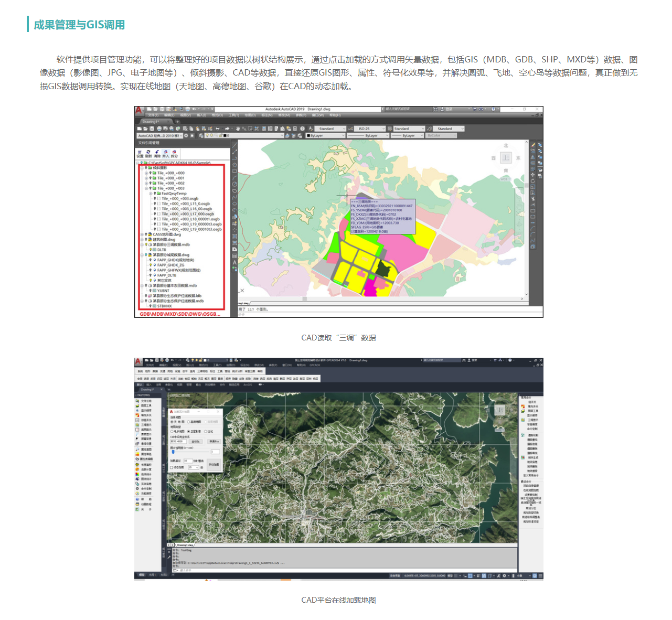Click the Print icon in standard toolbar
Image resolution: width=672 pixels, height=620 pixels.
159,129
